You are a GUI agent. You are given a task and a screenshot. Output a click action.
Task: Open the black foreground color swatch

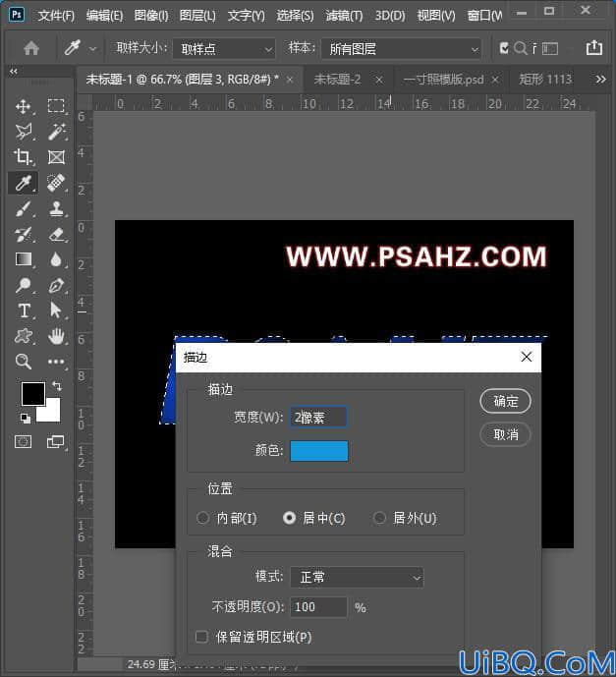point(33,393)
